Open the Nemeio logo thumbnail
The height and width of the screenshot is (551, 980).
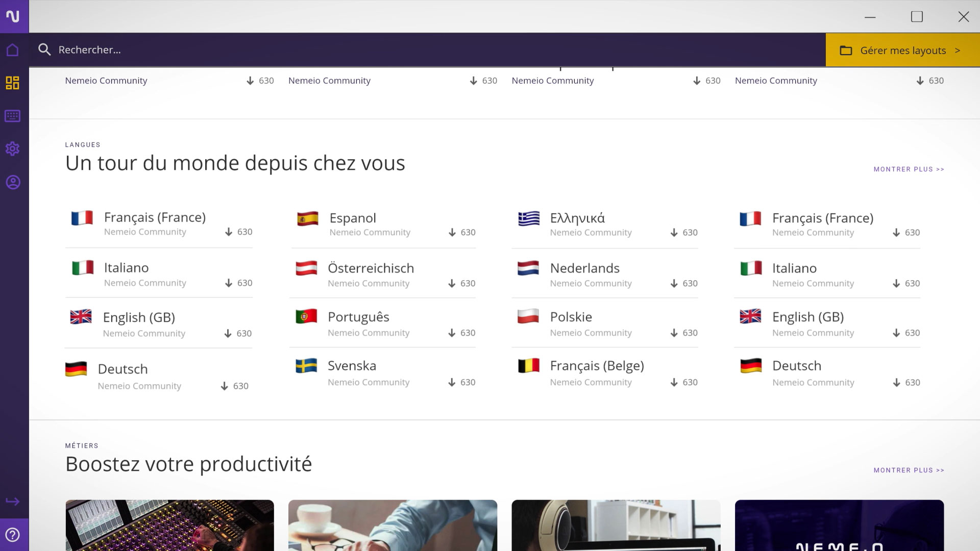coord(840,525)
